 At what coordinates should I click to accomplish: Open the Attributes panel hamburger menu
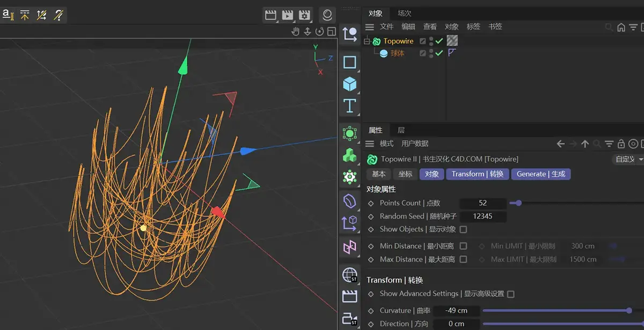pos(370,144)
